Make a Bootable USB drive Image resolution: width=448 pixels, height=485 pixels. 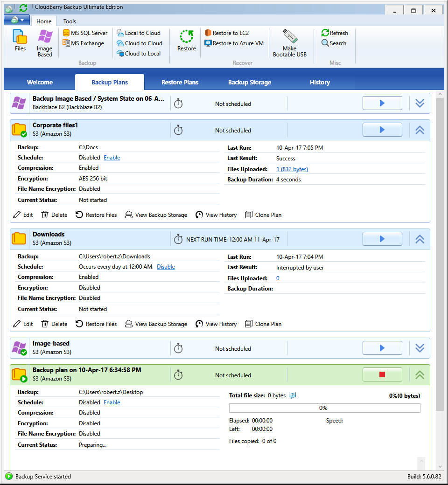290,43
